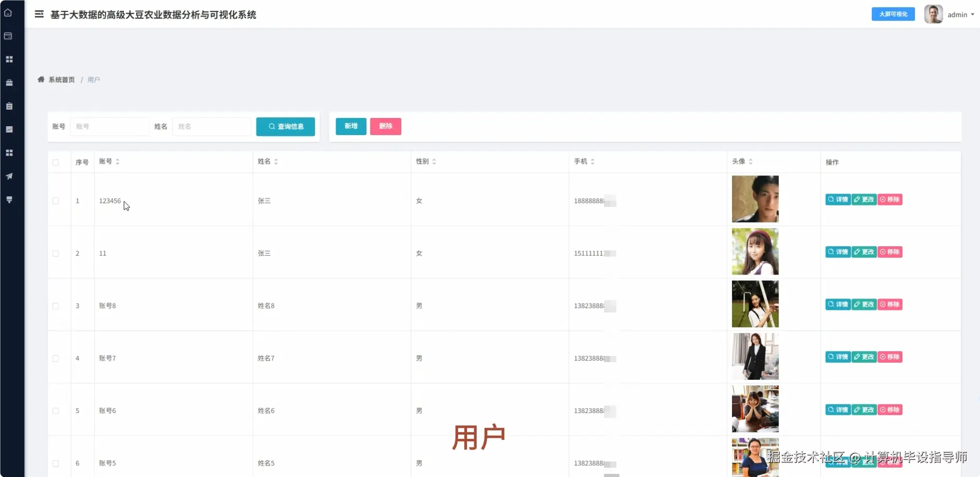Sort the 姓名 column with its arrows
Image resolution: width=980 pixels, height=477 pixels.
tap(276, 161)
